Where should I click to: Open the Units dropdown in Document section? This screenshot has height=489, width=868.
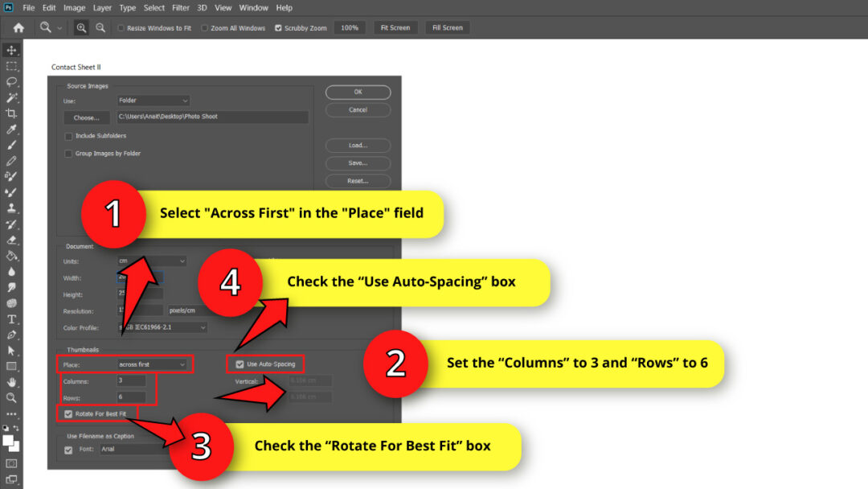(151, 261)
